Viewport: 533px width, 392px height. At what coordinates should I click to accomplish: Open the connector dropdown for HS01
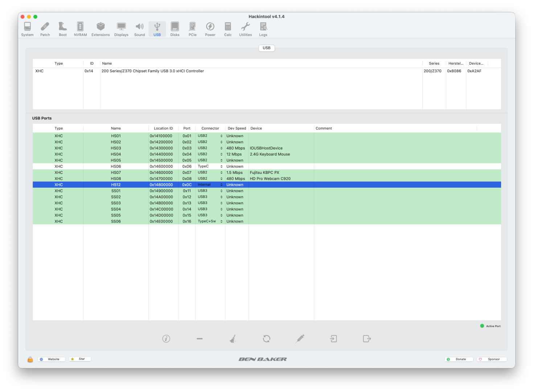[x=210, y=136]
